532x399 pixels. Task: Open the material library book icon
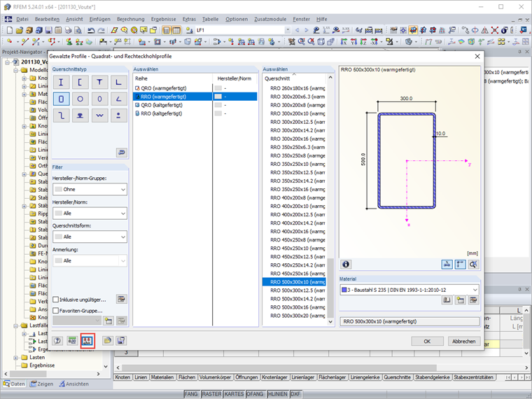click(x=447, y=300)
